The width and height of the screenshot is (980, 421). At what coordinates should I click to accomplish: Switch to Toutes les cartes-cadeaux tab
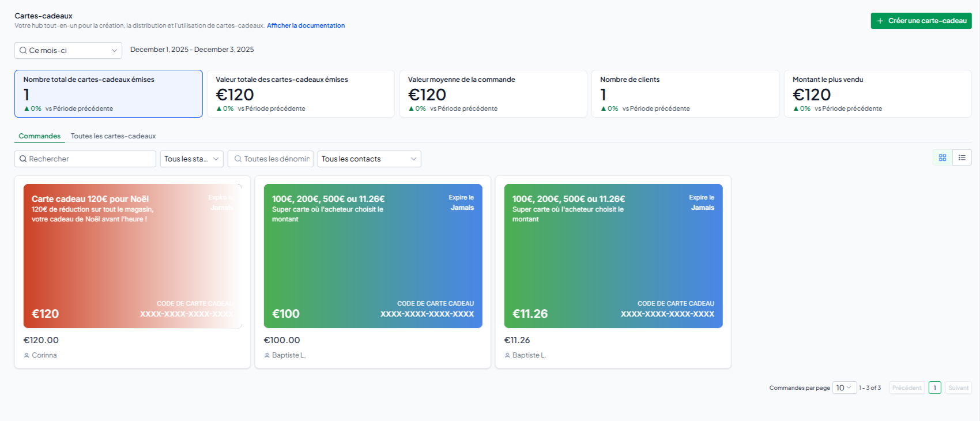(113, 136)
